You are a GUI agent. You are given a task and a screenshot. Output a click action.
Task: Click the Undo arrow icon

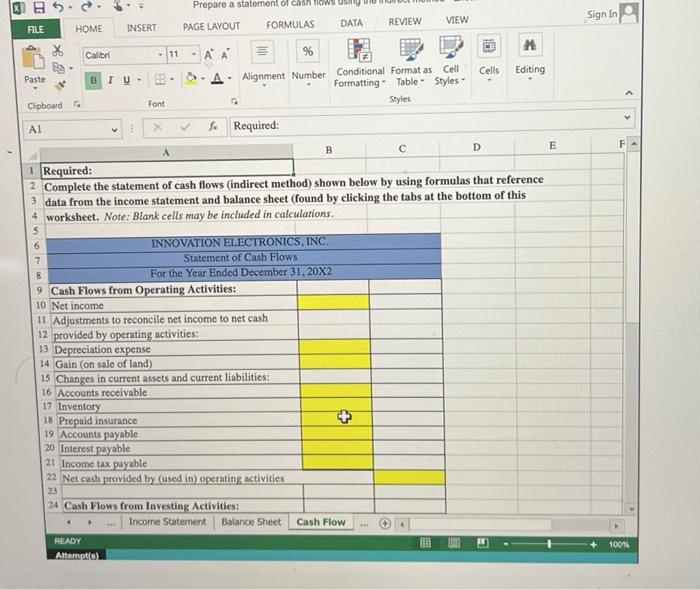pos(58,6)
